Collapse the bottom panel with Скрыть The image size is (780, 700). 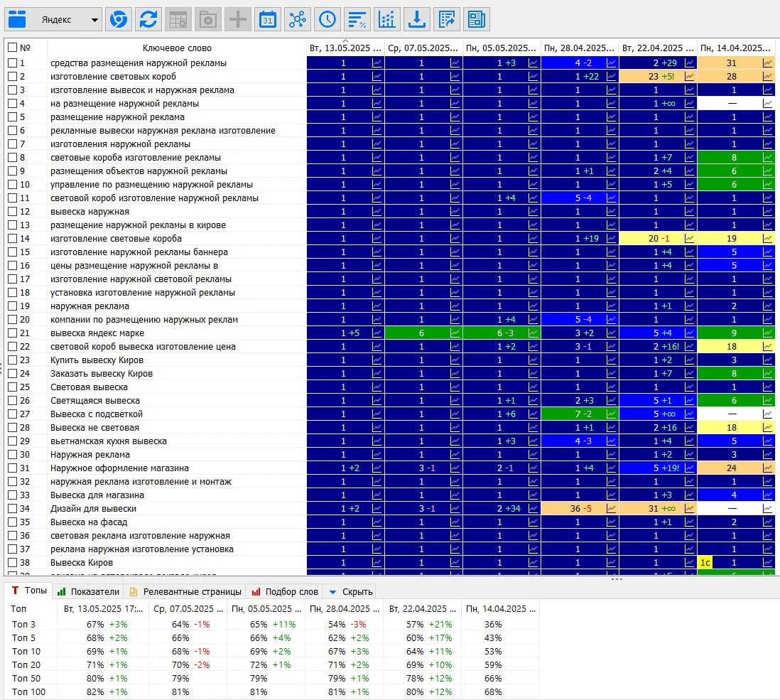click(x=351, y=591)
